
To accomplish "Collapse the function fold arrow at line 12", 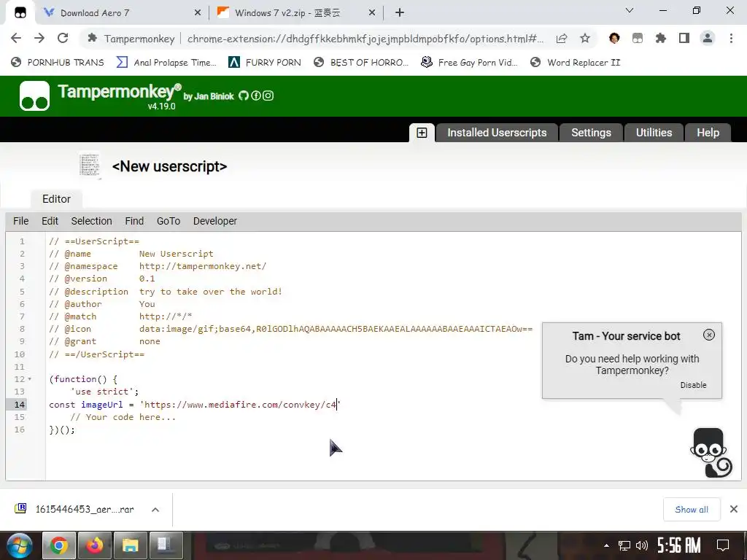I will [x=29, y=379].
